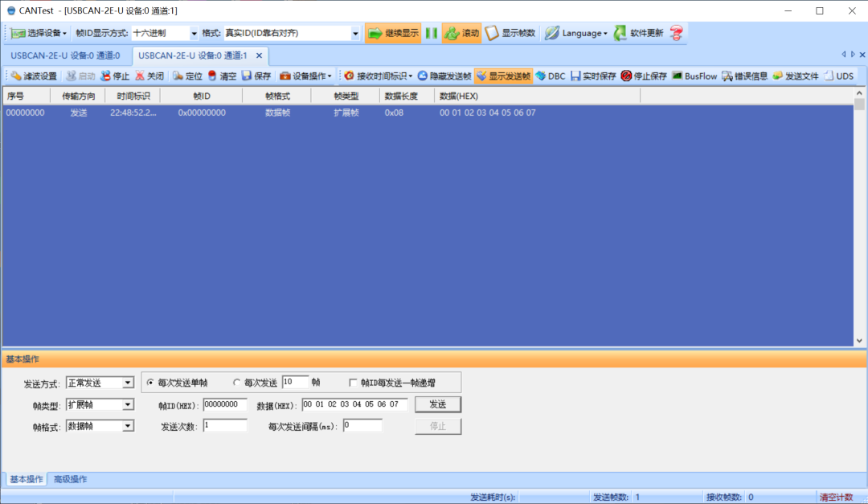Click 实时保存 real-time save
868x504 pixels.
click(x=593, y=76)
